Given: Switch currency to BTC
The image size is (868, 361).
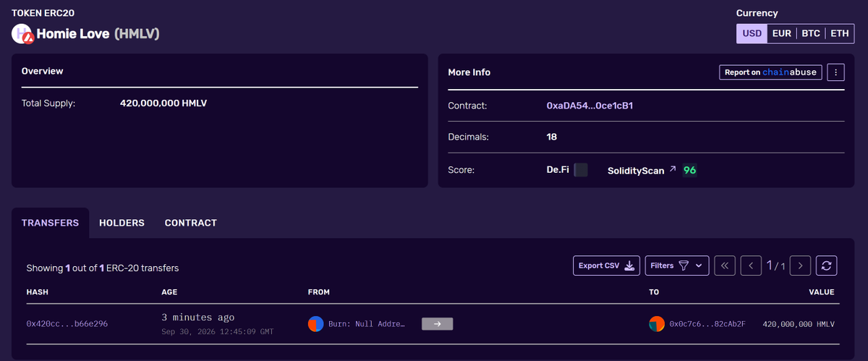Looking at the screenshot, I should tap(811, 33).
